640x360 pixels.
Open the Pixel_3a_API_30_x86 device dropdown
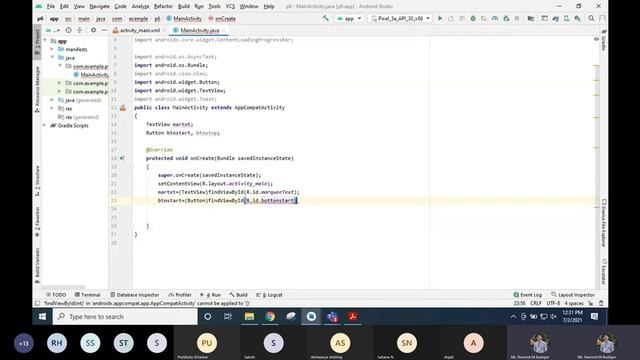point(400,18)
